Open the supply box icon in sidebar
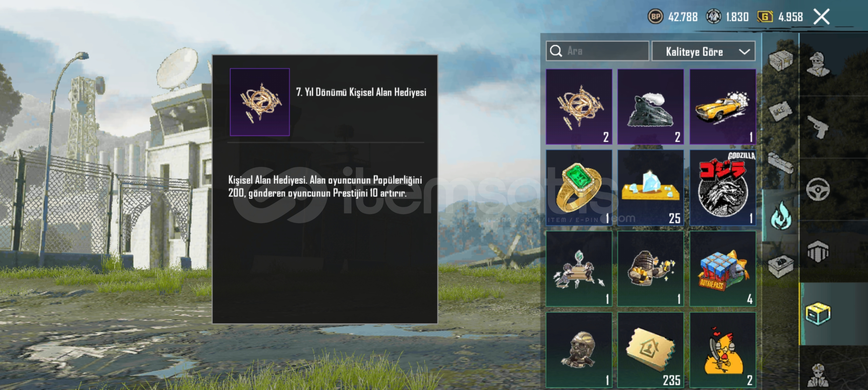The width and height of the screenshot is (868, 390). 781,60
